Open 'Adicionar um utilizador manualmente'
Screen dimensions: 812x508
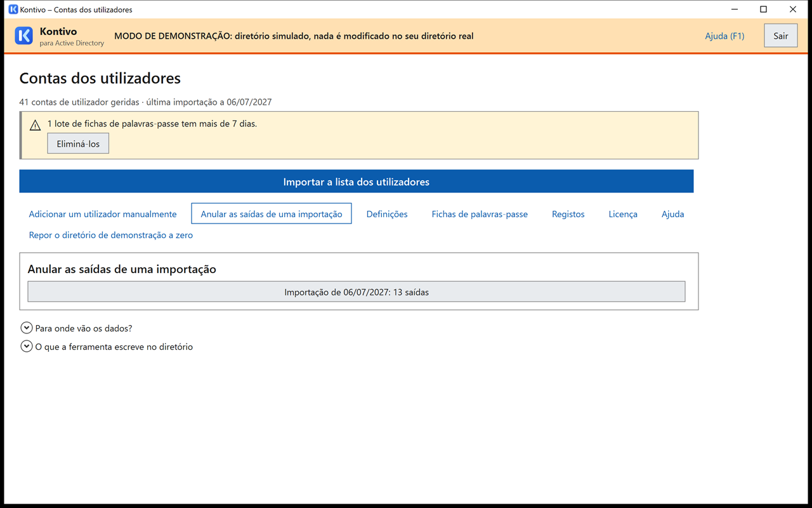tap(103, 214)
